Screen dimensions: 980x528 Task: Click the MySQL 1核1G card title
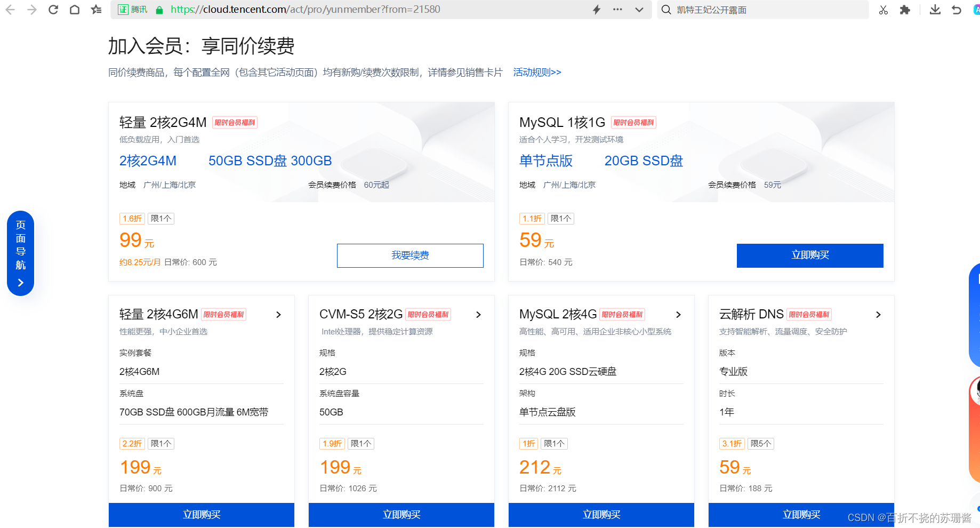(x=562, y=122)
